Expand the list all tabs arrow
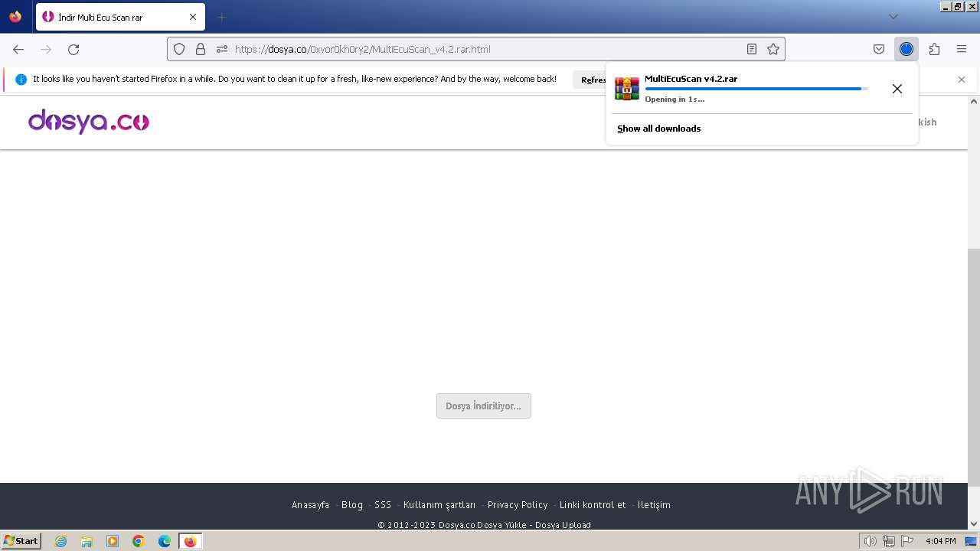The image size is (980, 551). 893,17
